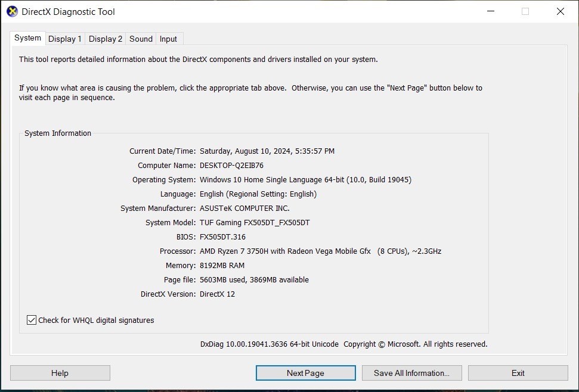579x392 pixels.
Task: Click the DirectX logo in the title bar
Action: tap(11, 11)
